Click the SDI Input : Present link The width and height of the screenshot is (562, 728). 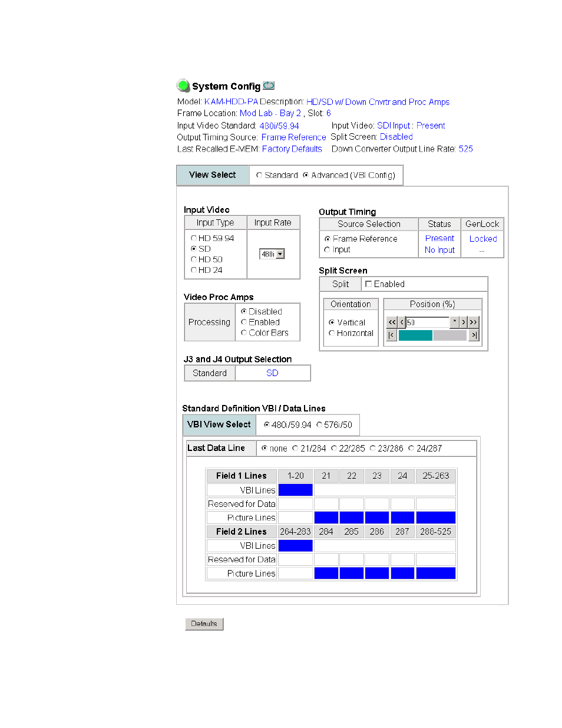[x=411, y=126]
